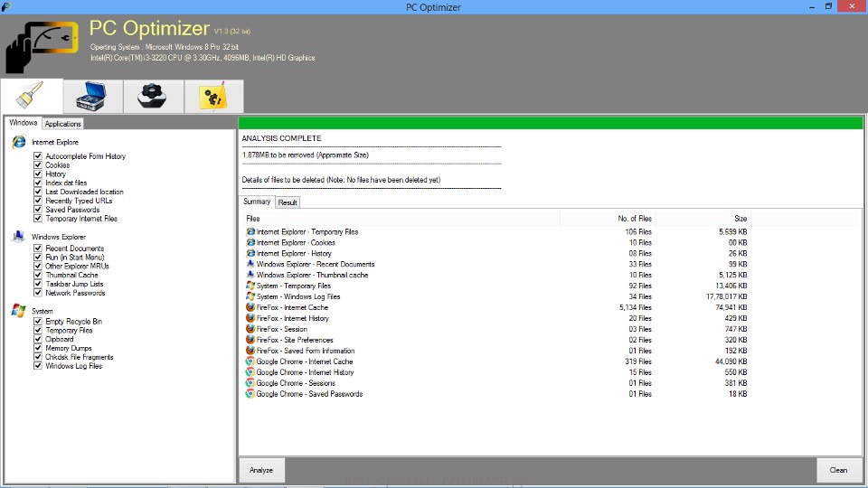
Task: Toggle Memory Dumps checkbox
Action: 38,348
